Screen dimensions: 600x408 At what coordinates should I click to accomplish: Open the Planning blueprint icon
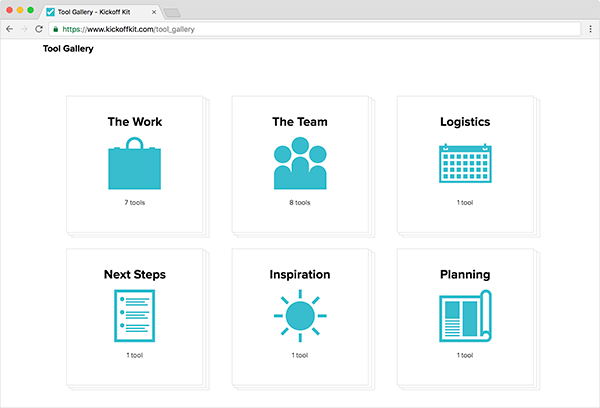coord(465,316)
